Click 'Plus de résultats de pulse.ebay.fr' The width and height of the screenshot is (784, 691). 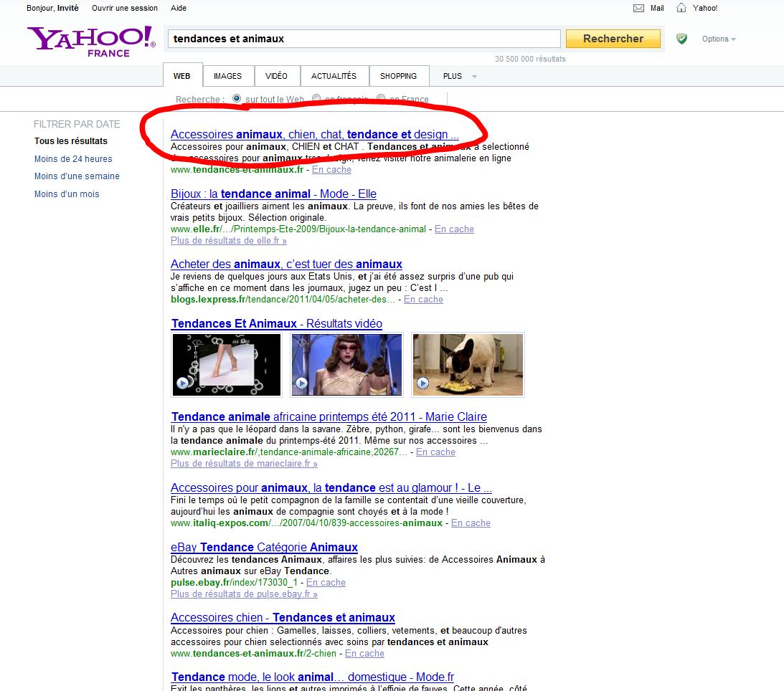point(244,594)
